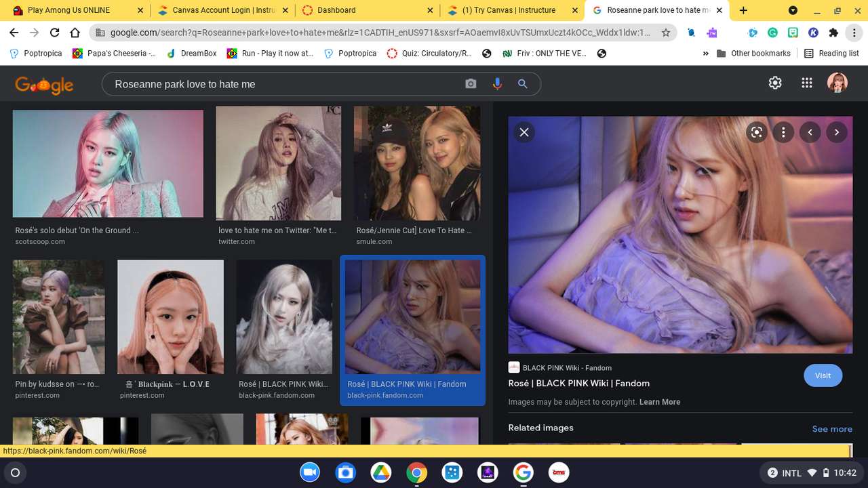Image resolution: width=868 pixels, height=488 pixels.
Task: Open Quiz: Circulatory bookmark
Action: pos(429,54)
